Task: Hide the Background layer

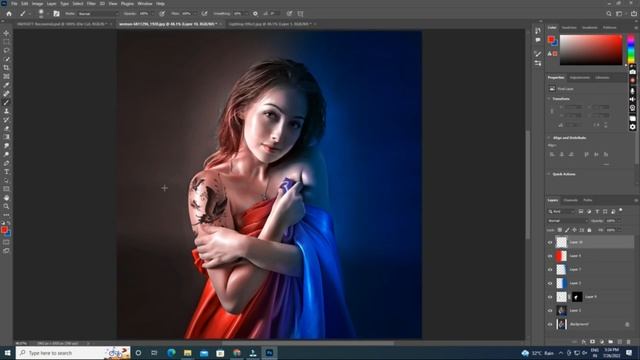Action: 550,324
